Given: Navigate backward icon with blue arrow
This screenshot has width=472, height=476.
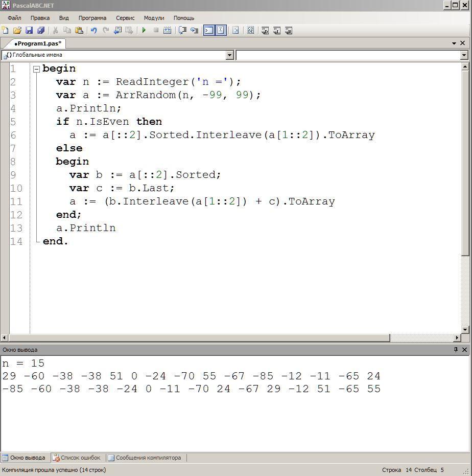Looking at the screenshot, I should 117,30.
